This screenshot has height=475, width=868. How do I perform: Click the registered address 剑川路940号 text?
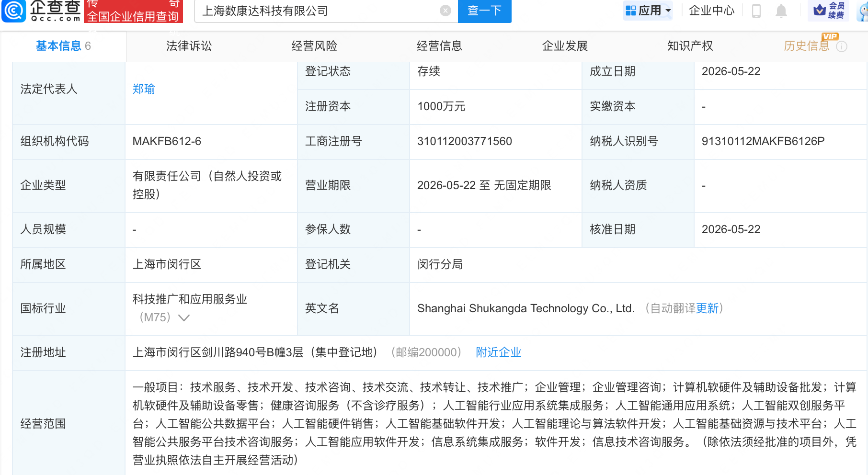pyautogui.click(x=255, y=352)
